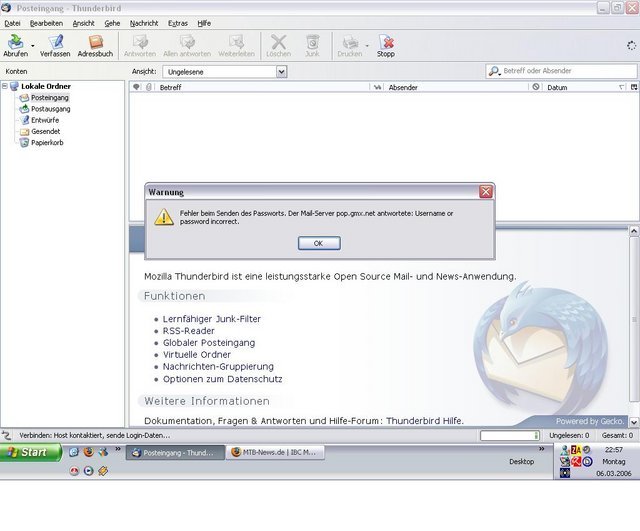The image size is (640, 531).
Task: Launch Internet Explorer from quick launch
Action: tap(74, 452)
